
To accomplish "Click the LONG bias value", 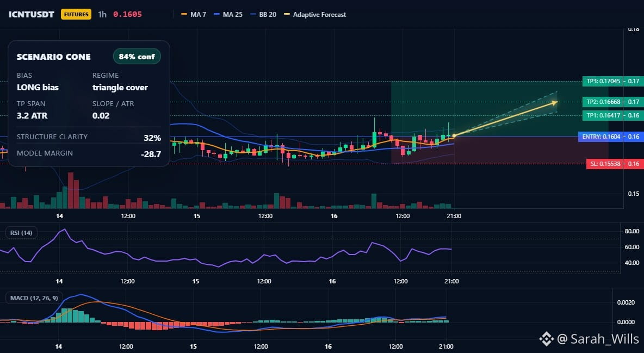I will pos(38,87).
